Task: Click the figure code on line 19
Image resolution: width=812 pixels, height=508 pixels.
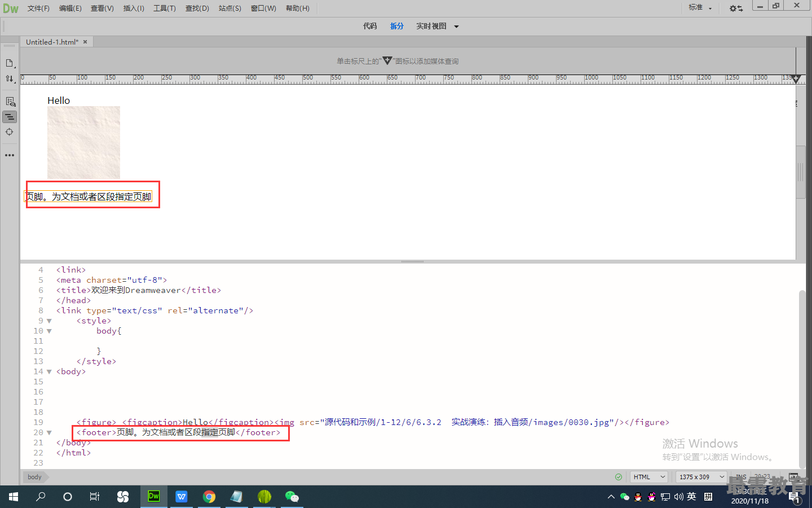Action: coord(373,422)
